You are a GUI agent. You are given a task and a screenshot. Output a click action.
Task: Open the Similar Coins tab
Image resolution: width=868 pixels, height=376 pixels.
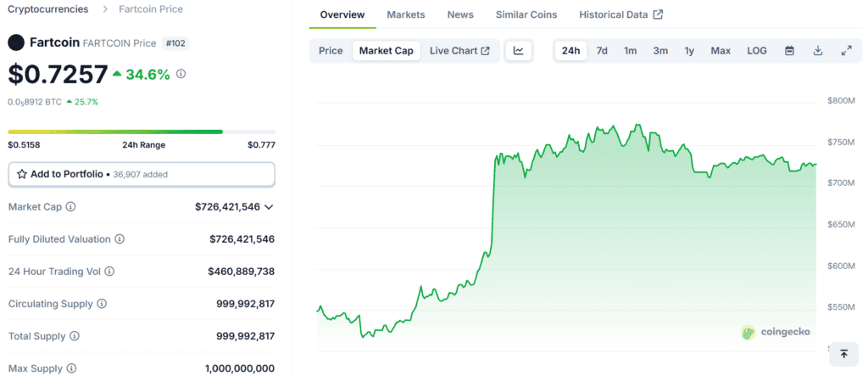tap(526, 15)
